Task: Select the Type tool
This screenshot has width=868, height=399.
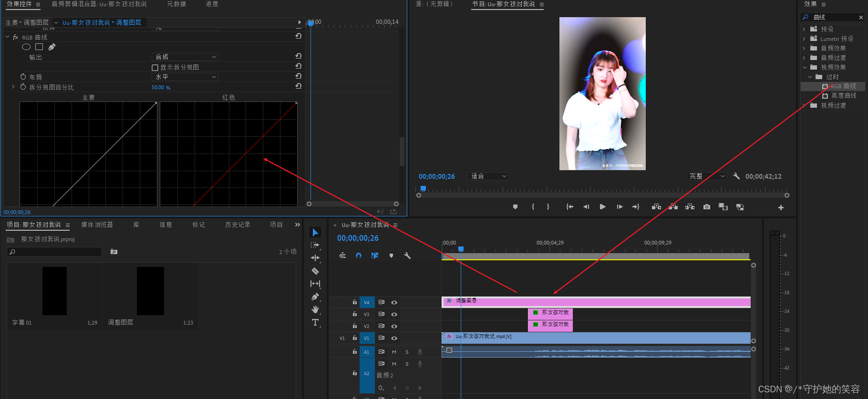Action: tap(315, 323)
